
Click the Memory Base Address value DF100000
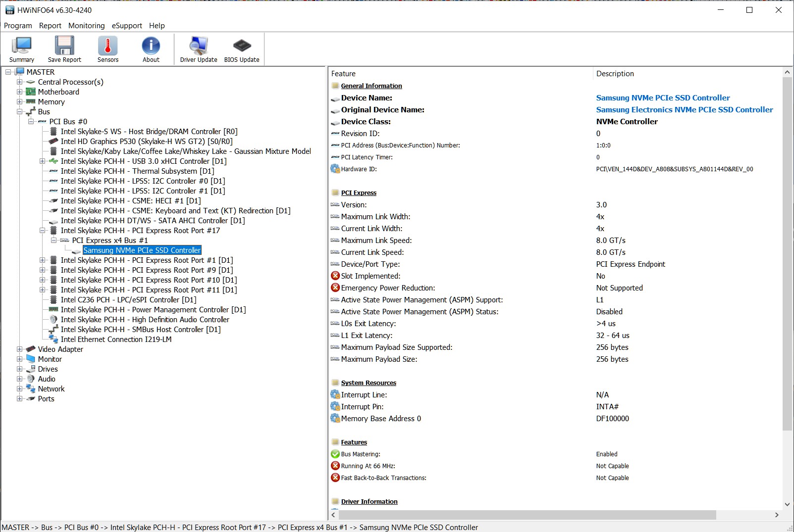613,419
